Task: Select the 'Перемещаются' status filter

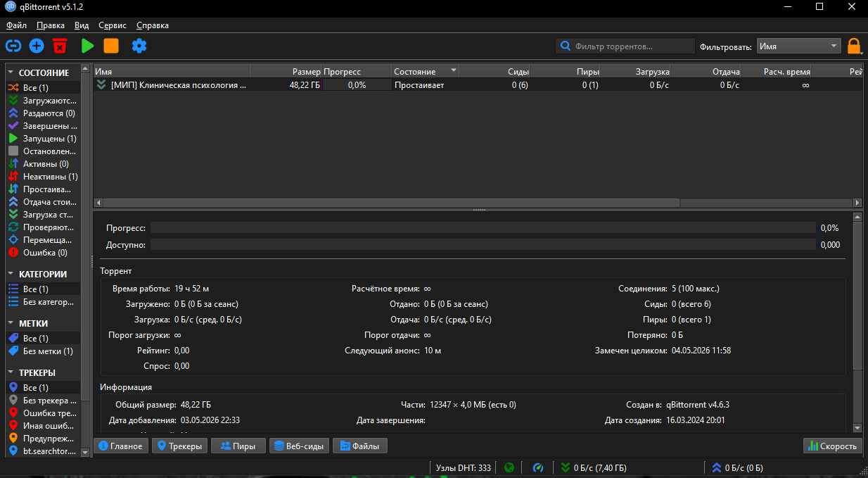Action: coord(44,240)
